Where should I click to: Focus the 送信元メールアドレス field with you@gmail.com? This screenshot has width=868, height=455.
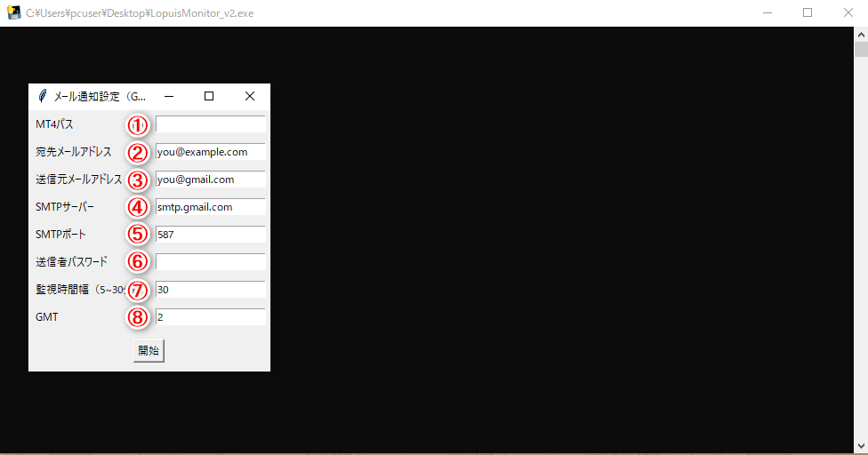[210, 180]
